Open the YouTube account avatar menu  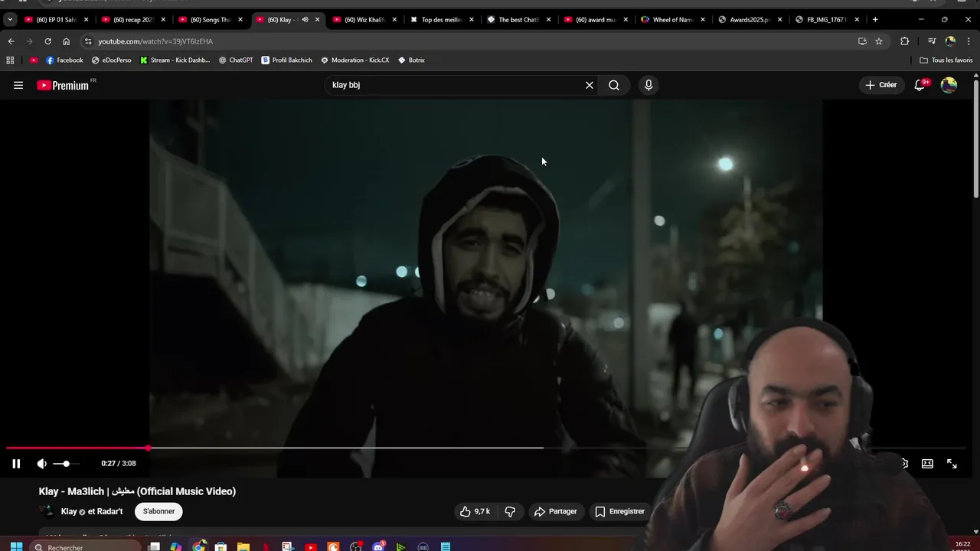point(949,85)
